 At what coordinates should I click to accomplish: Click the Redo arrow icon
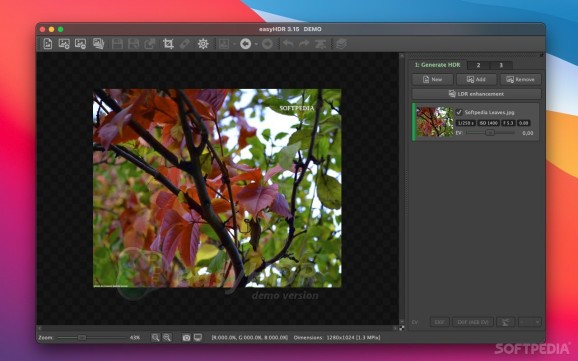click(x=304, y=44)
